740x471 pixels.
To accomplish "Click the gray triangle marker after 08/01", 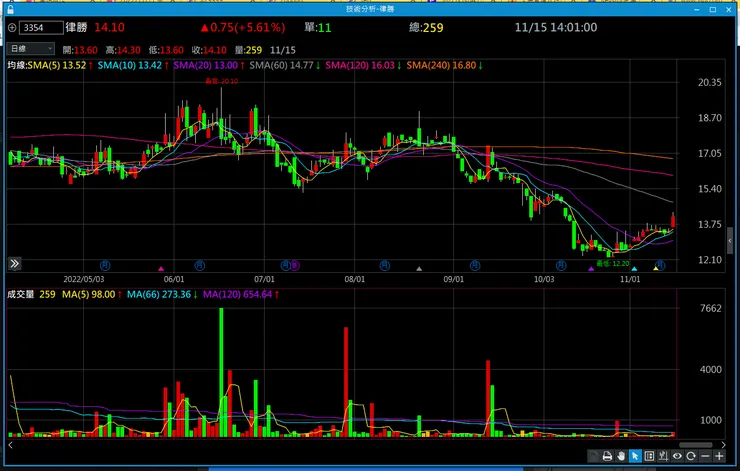I will (419, 269).
